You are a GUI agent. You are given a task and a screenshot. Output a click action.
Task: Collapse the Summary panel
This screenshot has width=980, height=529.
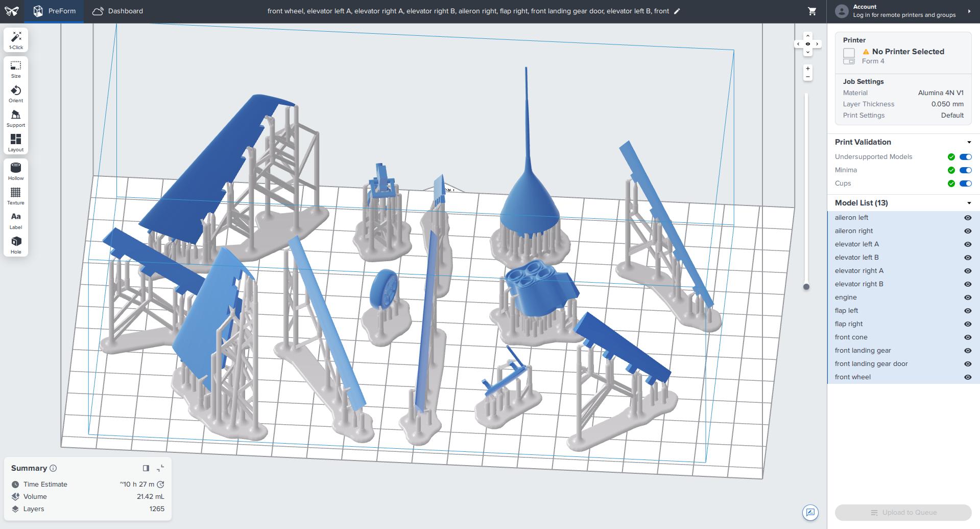(x=160, y=468)
